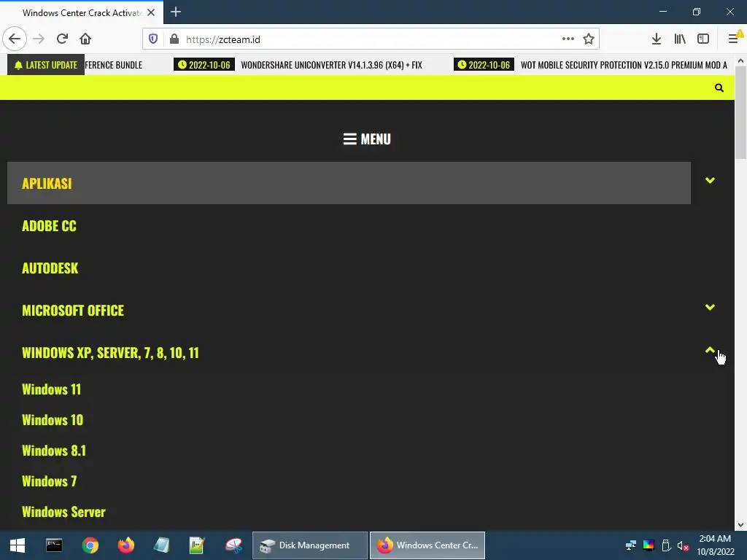Open the MICROSOFT OFFICE menu item
The image size is (747, 560).
click(x=73, y=311)
